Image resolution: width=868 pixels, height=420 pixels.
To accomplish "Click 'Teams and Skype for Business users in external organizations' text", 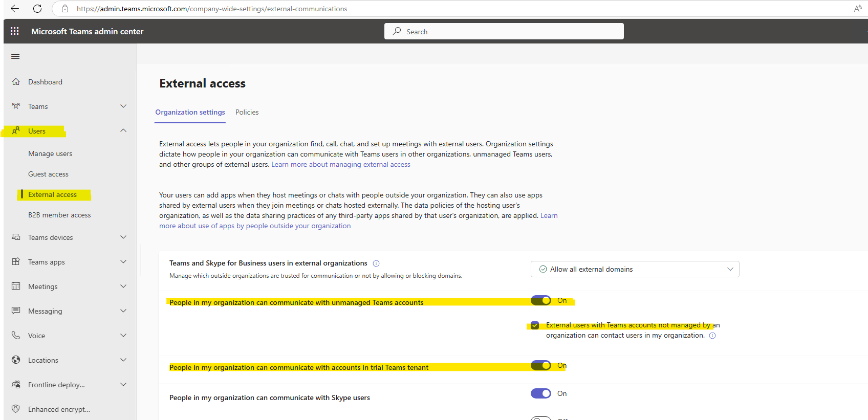I will tap(268, 263).
